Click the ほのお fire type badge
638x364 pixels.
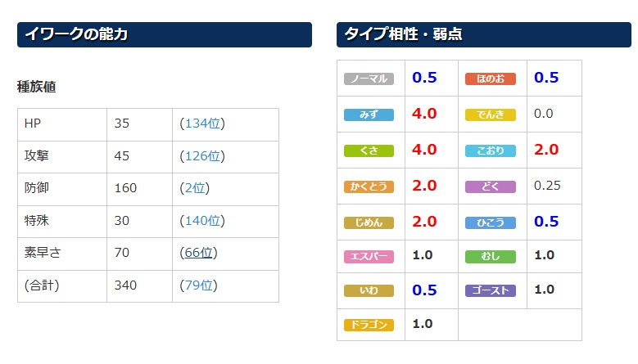click(491, 79)
